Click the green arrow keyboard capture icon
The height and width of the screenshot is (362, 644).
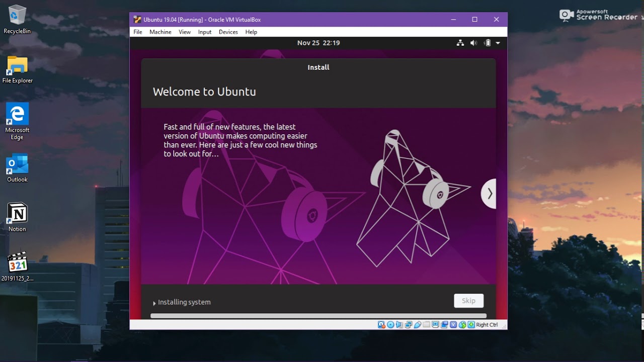point(471,325)
